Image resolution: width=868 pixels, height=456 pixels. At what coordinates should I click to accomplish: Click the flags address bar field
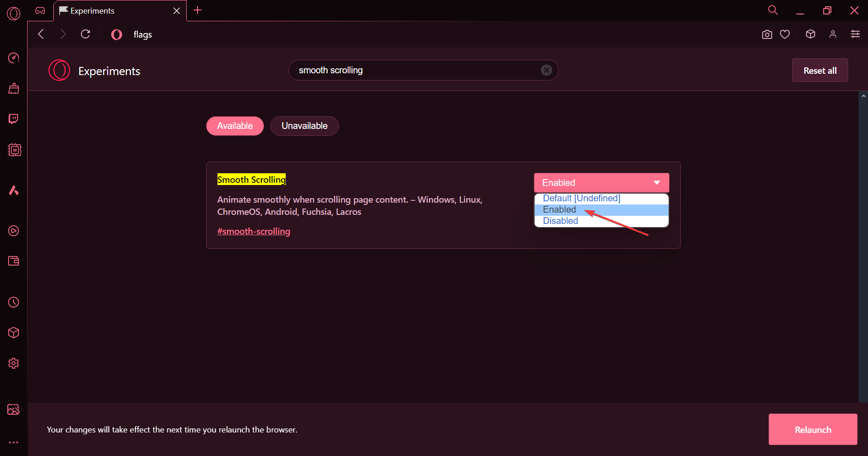(x=434, y=34)
